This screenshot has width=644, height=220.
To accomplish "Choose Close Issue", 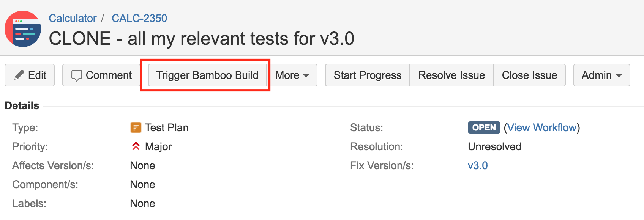I will 529,75.
